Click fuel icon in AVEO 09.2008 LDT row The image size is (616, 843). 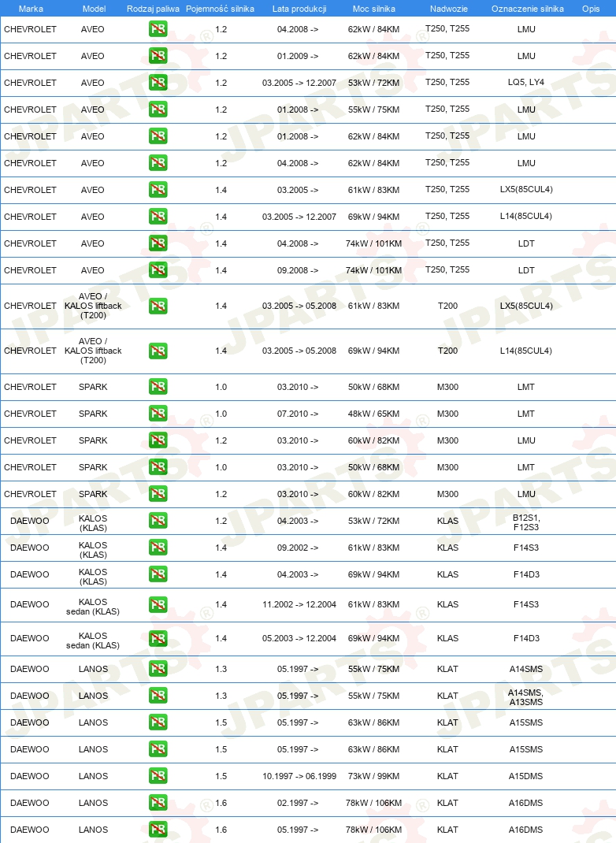point(158,270)
